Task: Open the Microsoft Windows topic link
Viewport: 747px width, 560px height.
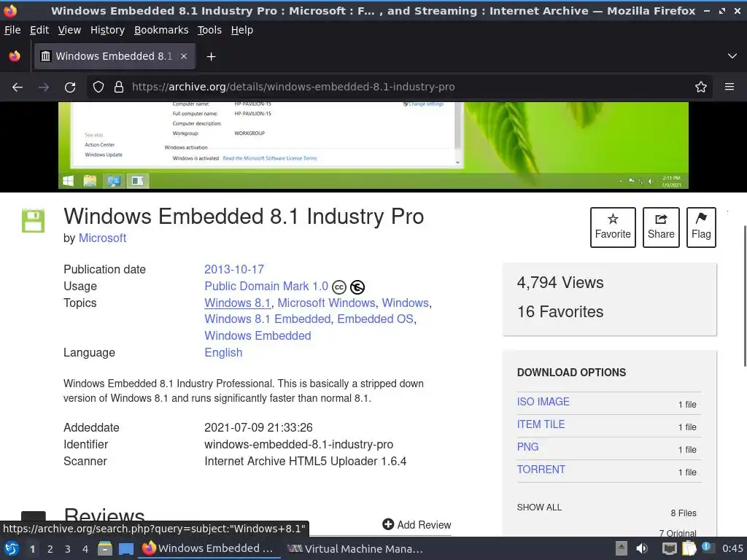Action: tap(326, 303)
